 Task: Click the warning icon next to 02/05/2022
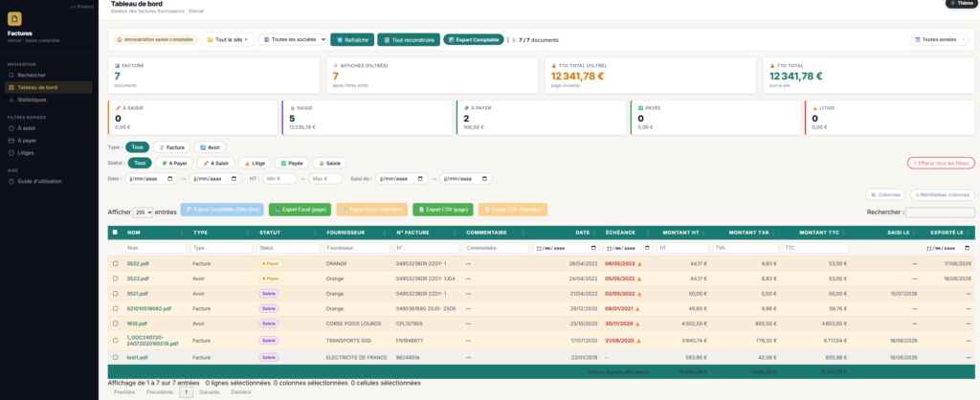point(639,293)
